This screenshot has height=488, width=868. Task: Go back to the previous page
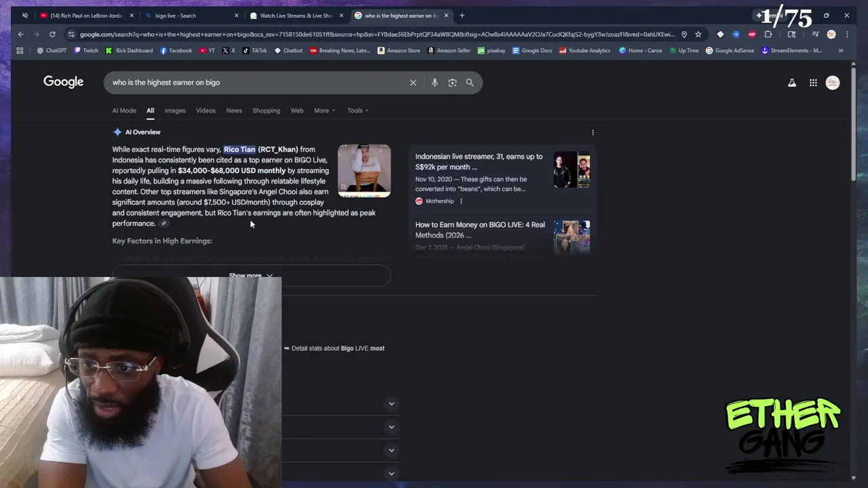[21, 34]
